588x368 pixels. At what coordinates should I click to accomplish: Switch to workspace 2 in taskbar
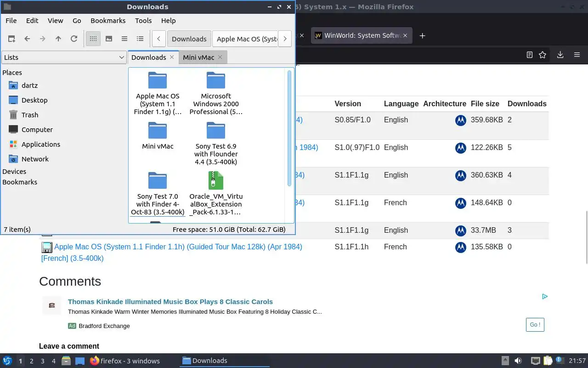31,361
